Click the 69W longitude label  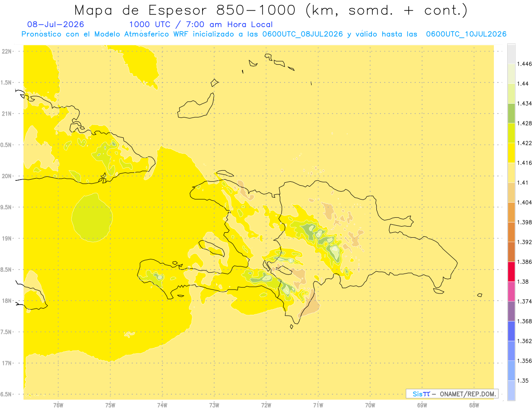point(422,405)
